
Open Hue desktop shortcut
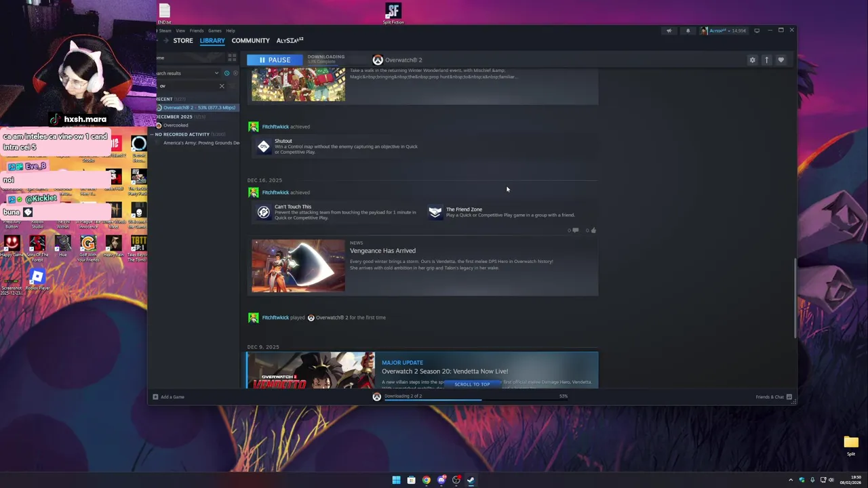(63, 247)
